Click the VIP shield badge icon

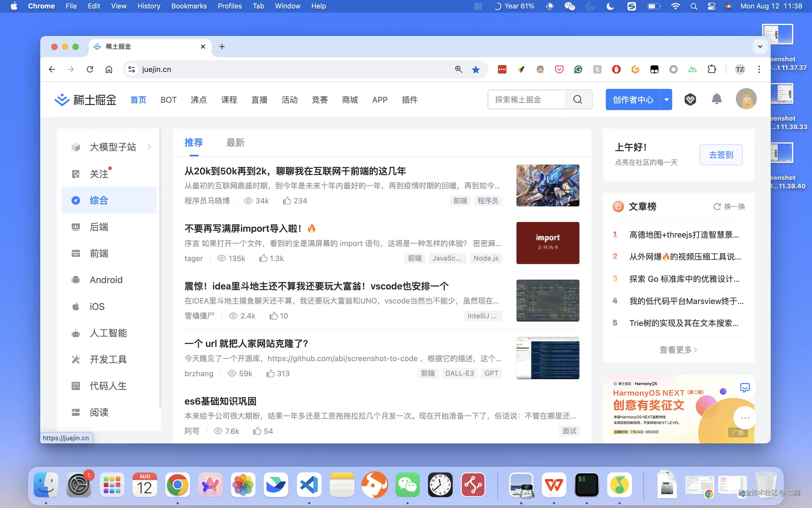click(x=690, y=99)
